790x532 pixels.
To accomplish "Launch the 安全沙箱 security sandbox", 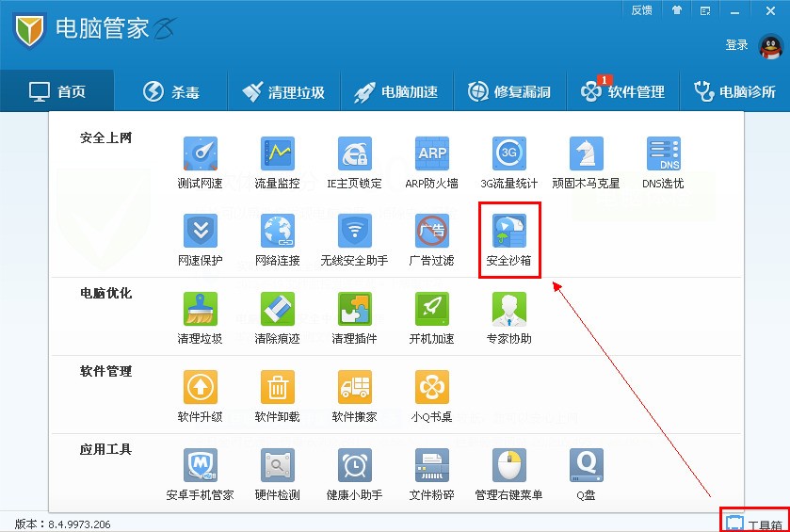I will pyautogui.click(x=508, y=240).
